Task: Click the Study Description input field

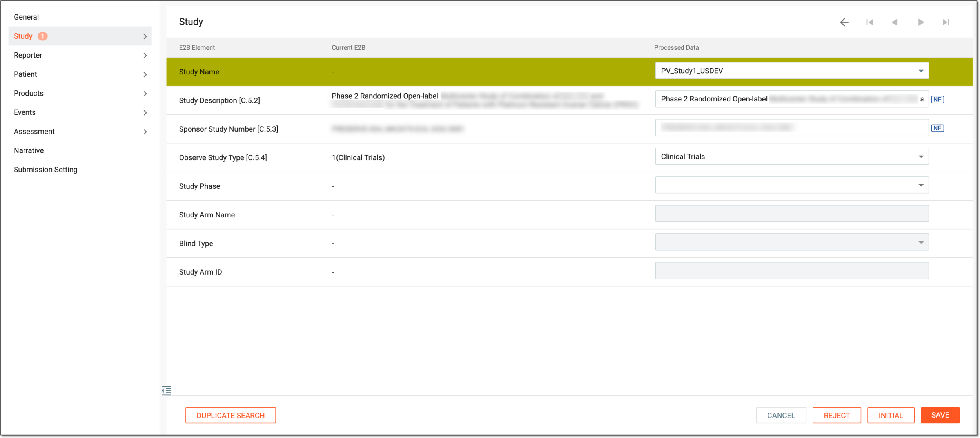Action: coord(792,99)
